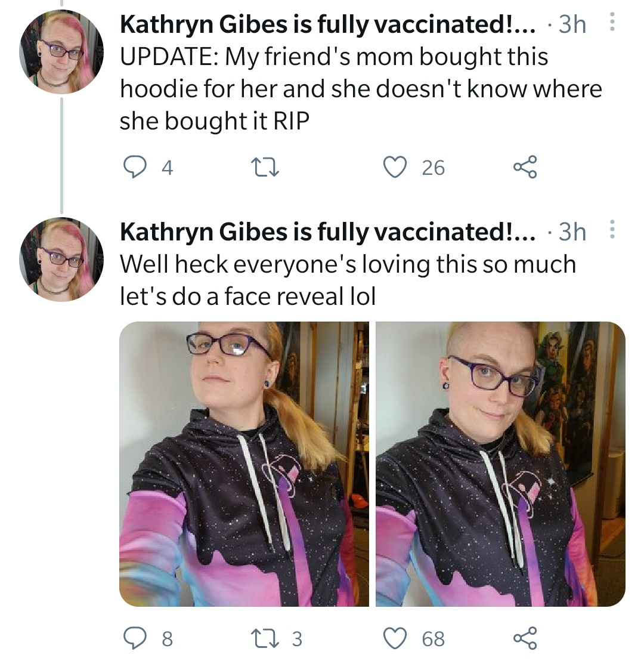
Task: Open more options on the UPDATE tweet
Action: pyautogui.click(x=612, y=21)
